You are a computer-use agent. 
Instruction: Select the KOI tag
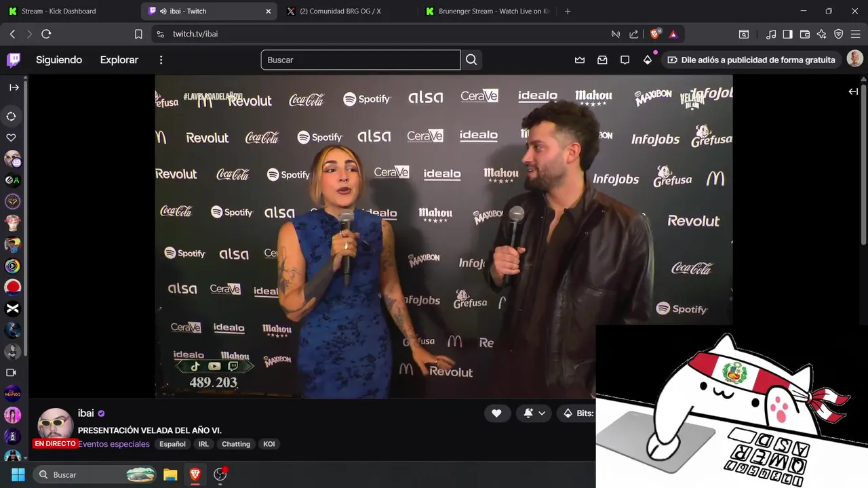tap(269, 444)
